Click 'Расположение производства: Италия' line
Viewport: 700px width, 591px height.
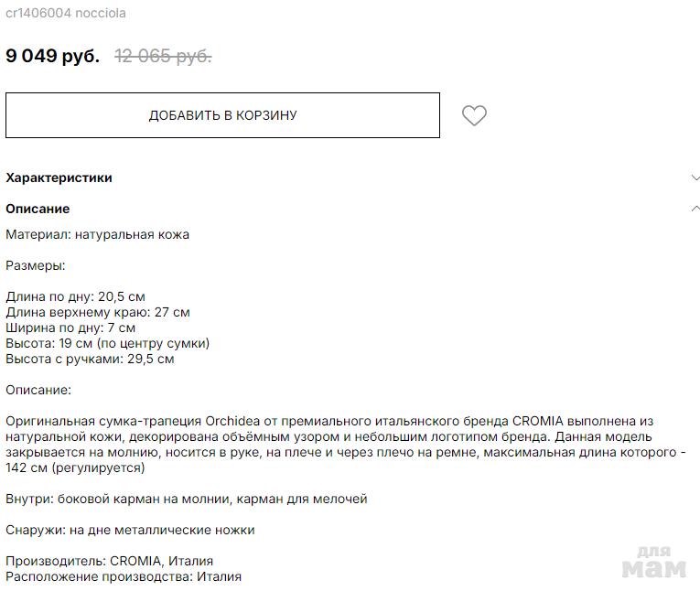124,576
